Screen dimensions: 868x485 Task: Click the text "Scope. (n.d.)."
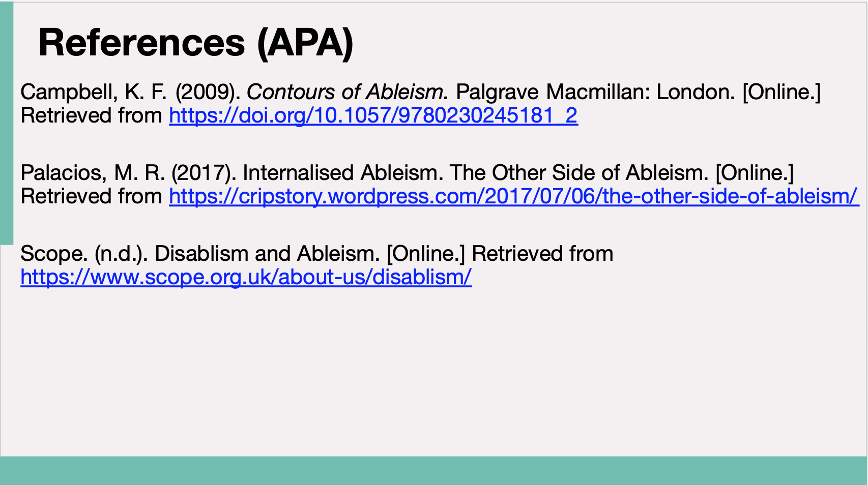(84, 254)
